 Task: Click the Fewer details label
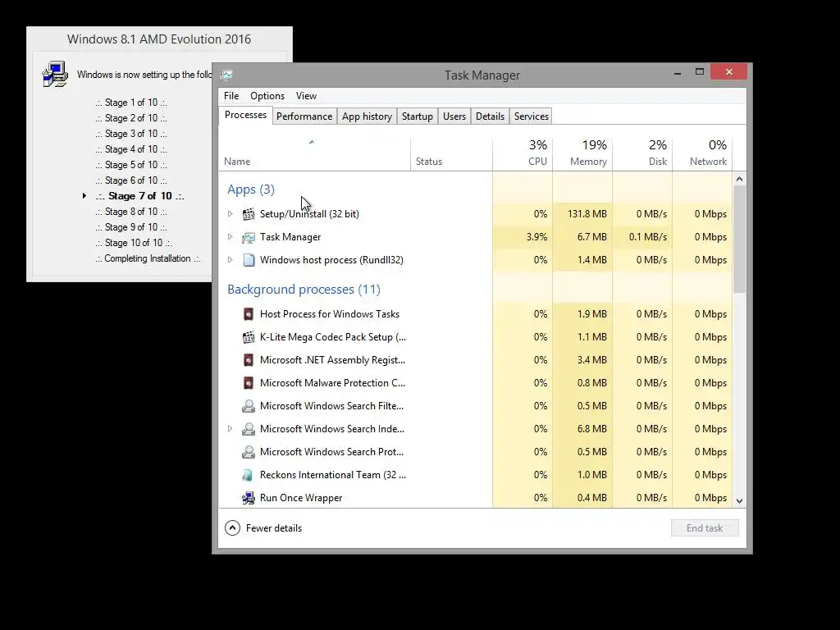coord(274,528)
